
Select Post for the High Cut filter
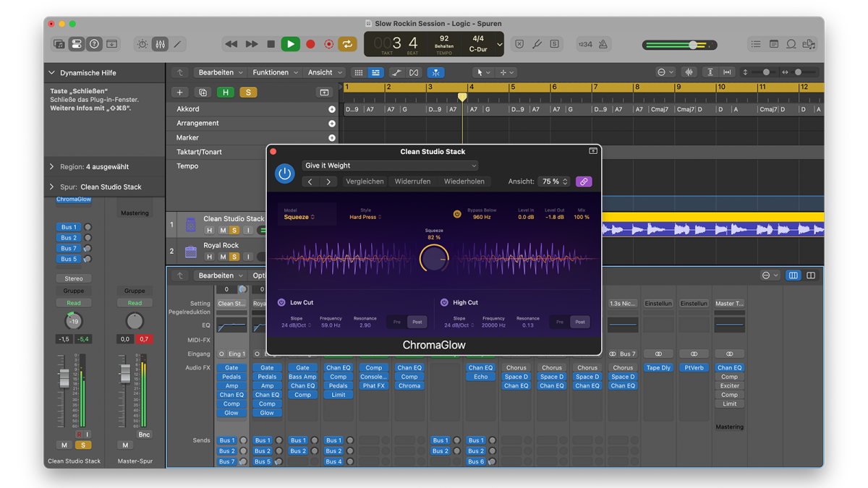[x=580, y=322]
